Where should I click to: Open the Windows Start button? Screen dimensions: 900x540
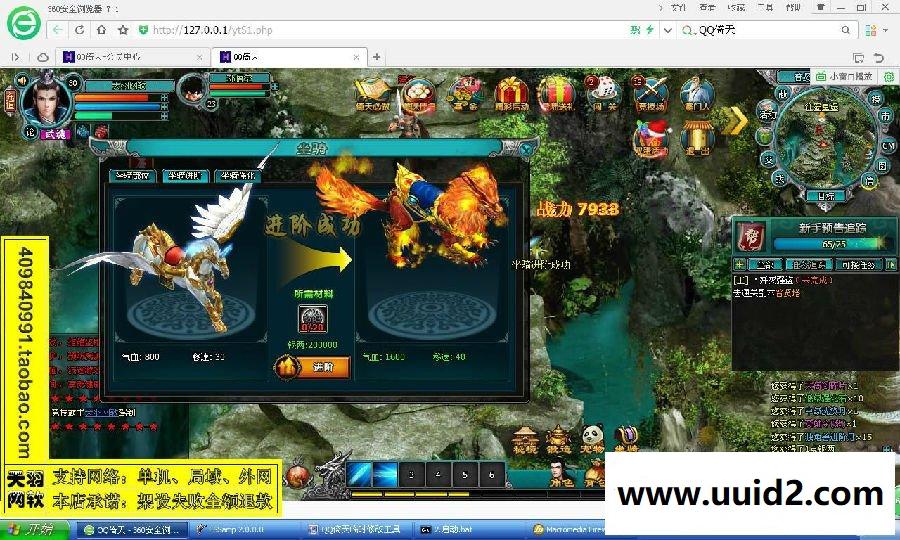(36, 529)
